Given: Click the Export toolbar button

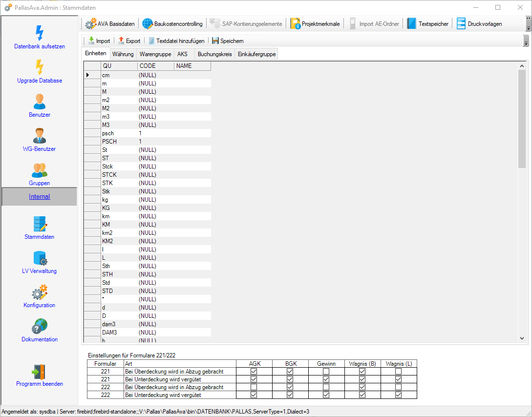Looking at the screenshot, I should pos(129,41).
